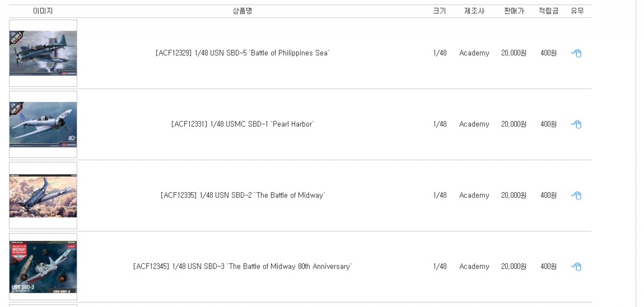Click Academy maker in Pearl Harbor row
Image resolution: width=644 pixels, height=307 pixels.
tap(474, 124)
